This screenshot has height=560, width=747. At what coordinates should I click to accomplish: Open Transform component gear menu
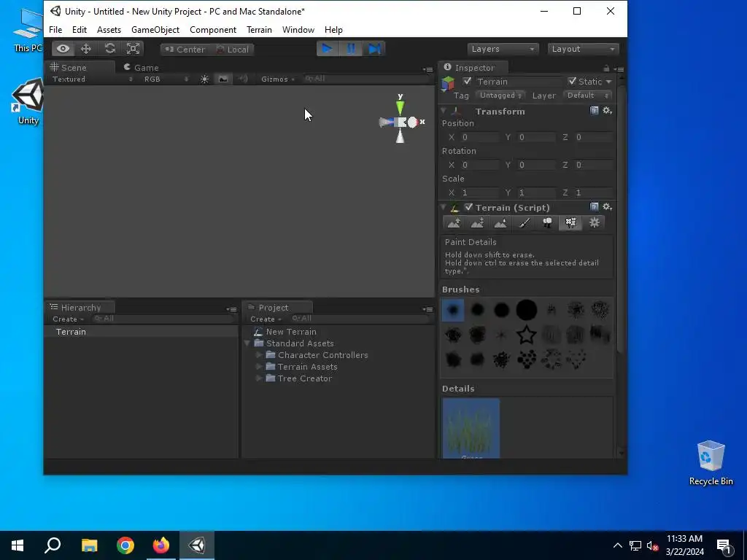pos(607,111)
